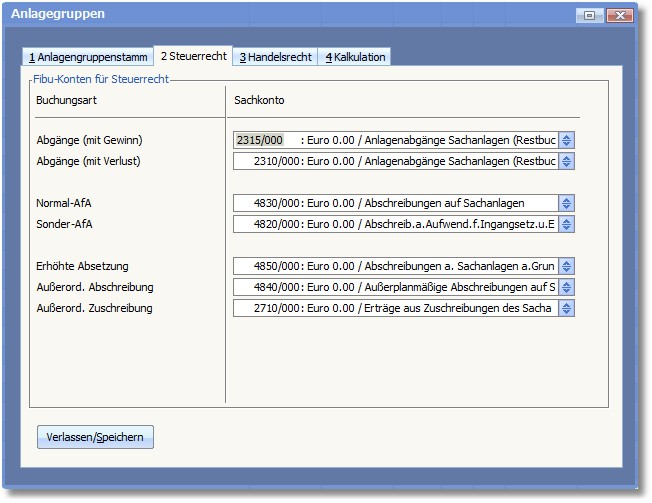Open the Anlagengruppenstamm tab

[x=87, y=57]
